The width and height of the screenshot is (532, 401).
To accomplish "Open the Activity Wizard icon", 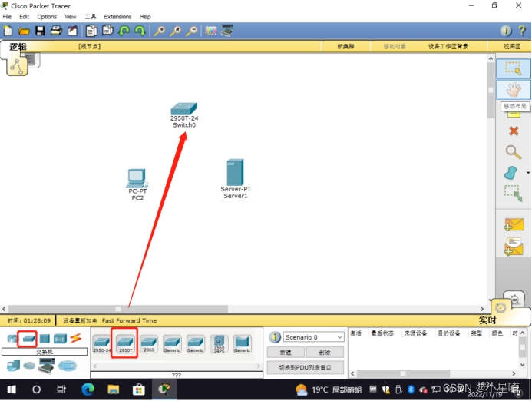I will (x=72, y=31).
